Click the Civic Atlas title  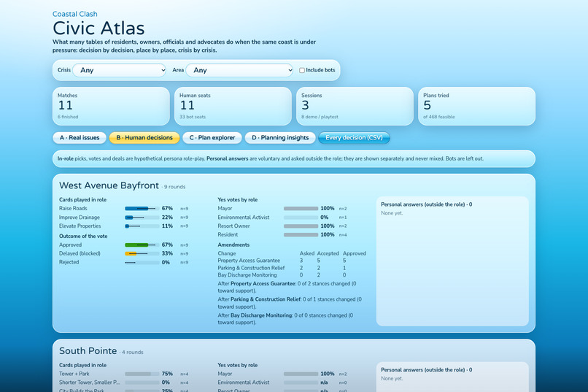click(98, 28)
